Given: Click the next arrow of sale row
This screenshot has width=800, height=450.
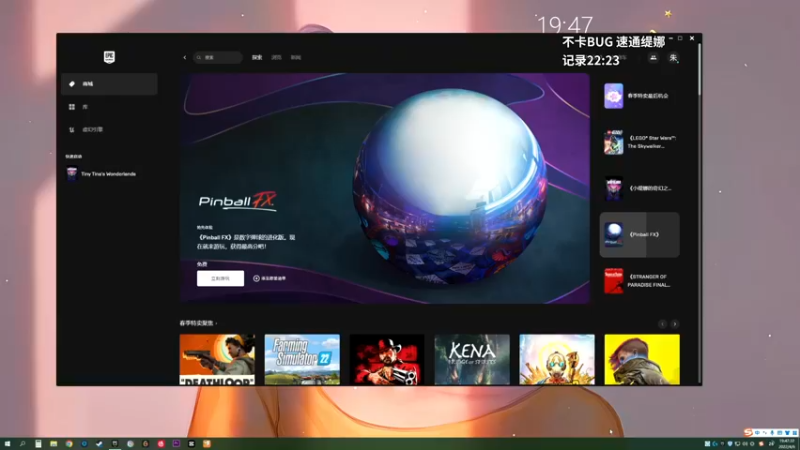Looking at the screenshot, I should [674, 324].
